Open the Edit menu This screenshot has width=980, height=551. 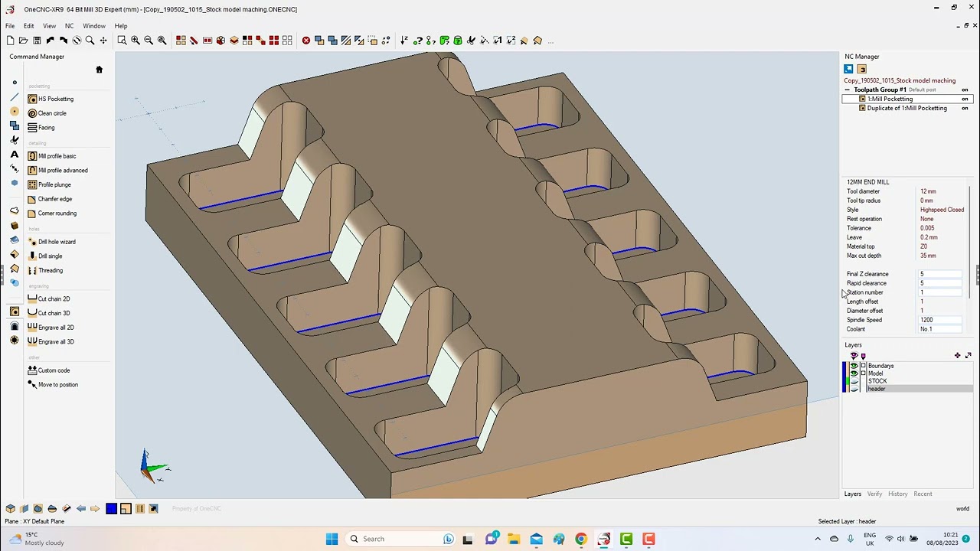[x=28, y=26]
